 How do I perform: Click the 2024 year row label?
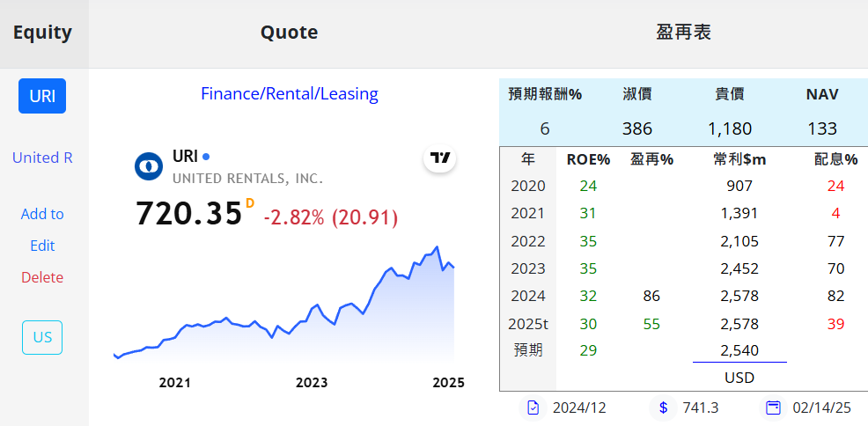click(x=528, y=296)
